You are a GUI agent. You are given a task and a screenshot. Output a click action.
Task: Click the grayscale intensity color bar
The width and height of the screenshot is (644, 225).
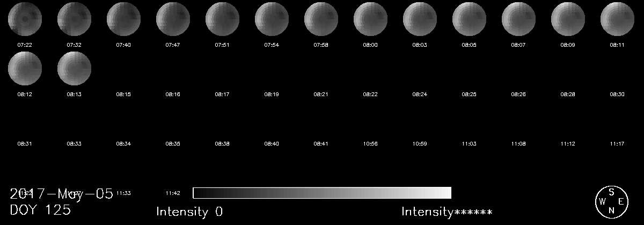[322, 193]
